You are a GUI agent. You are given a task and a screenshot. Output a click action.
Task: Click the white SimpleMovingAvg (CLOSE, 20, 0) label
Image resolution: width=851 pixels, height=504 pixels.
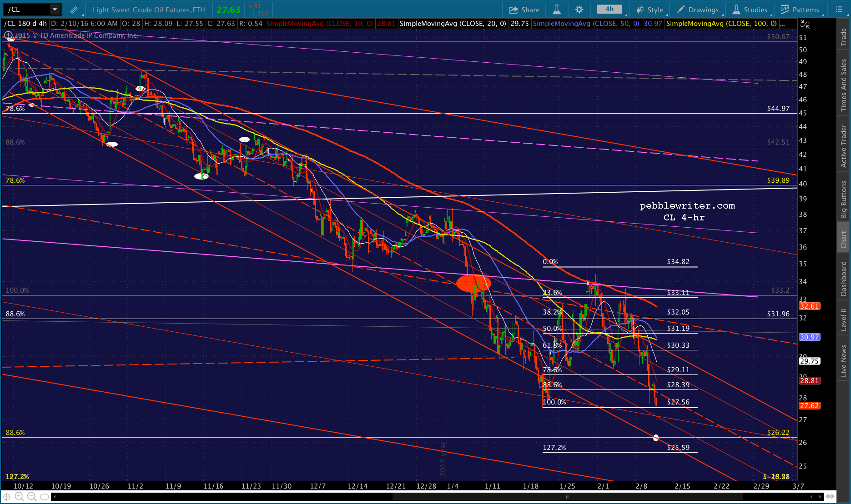(x=453, y=23)
